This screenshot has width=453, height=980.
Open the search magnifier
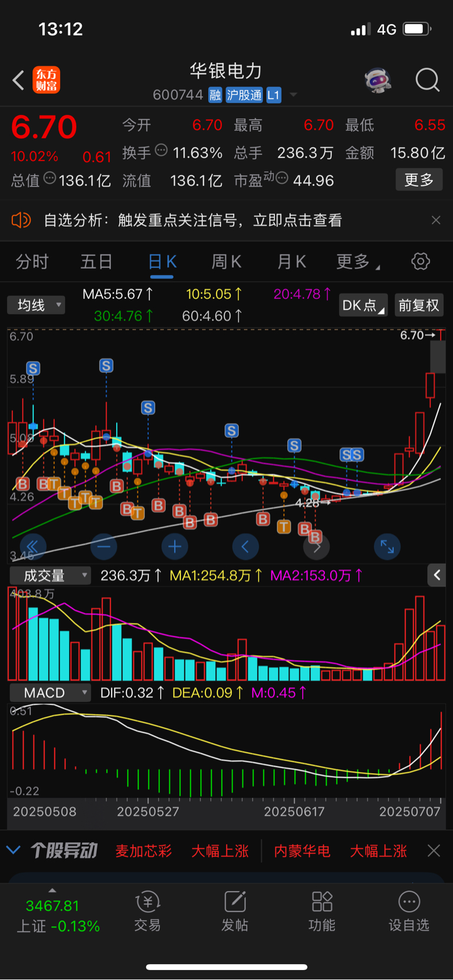[428, 80]
